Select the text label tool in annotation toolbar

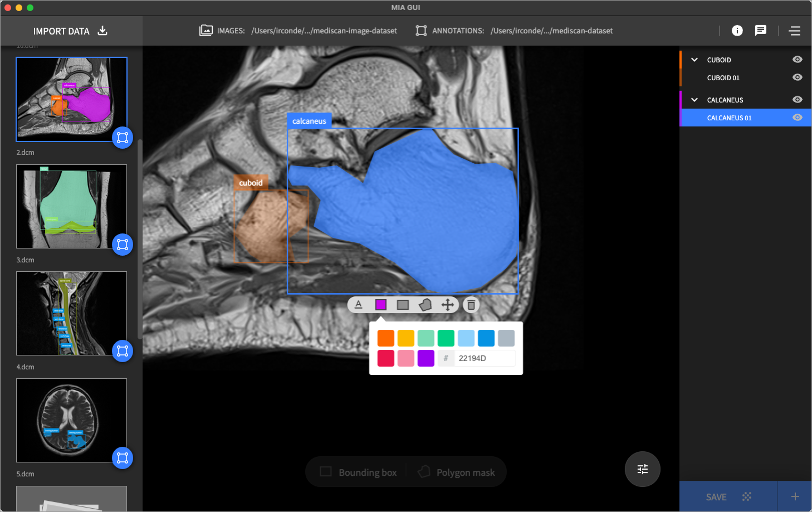[359, 305]
